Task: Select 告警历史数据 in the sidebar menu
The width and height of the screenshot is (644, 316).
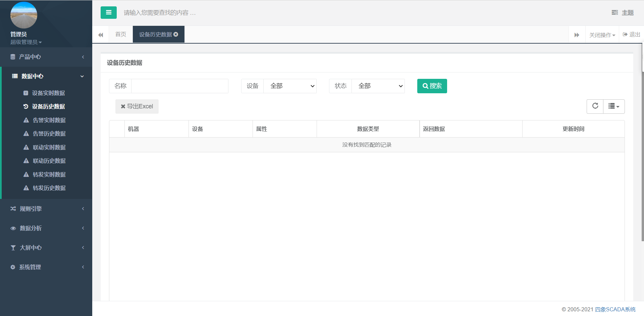Action: tap(49, 134)
